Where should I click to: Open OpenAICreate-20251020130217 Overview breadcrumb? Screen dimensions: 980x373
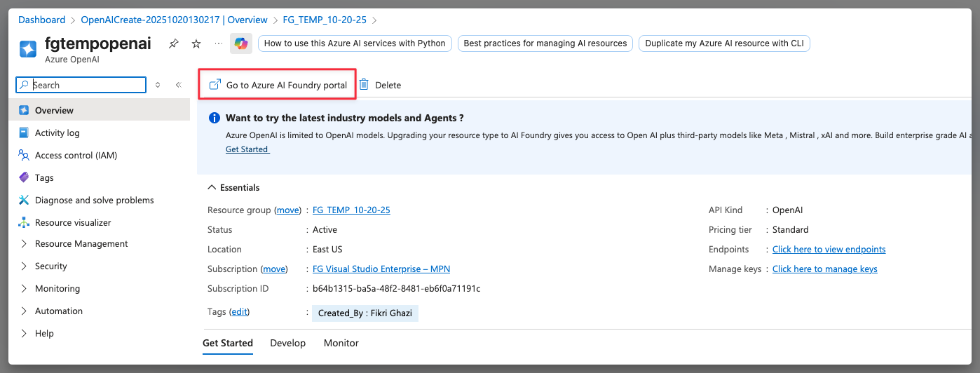174,20
